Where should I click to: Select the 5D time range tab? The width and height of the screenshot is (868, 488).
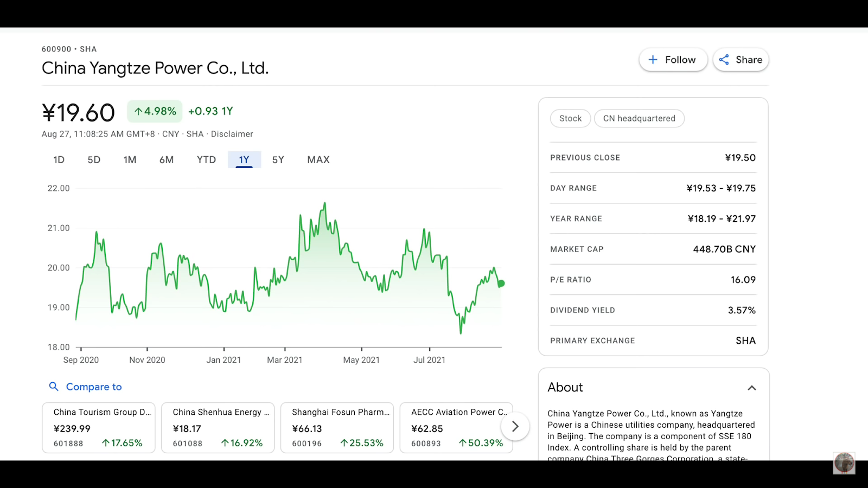point(94,159)
